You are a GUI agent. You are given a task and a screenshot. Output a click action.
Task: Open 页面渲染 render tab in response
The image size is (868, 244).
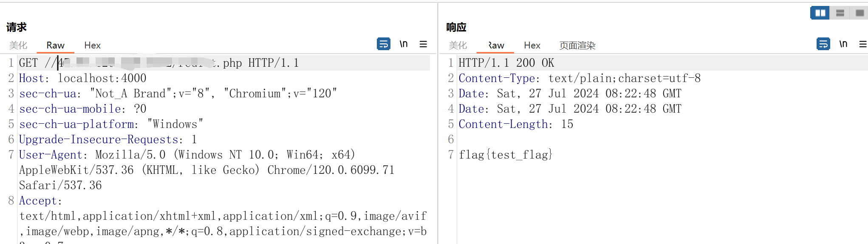tap(577, 45)
